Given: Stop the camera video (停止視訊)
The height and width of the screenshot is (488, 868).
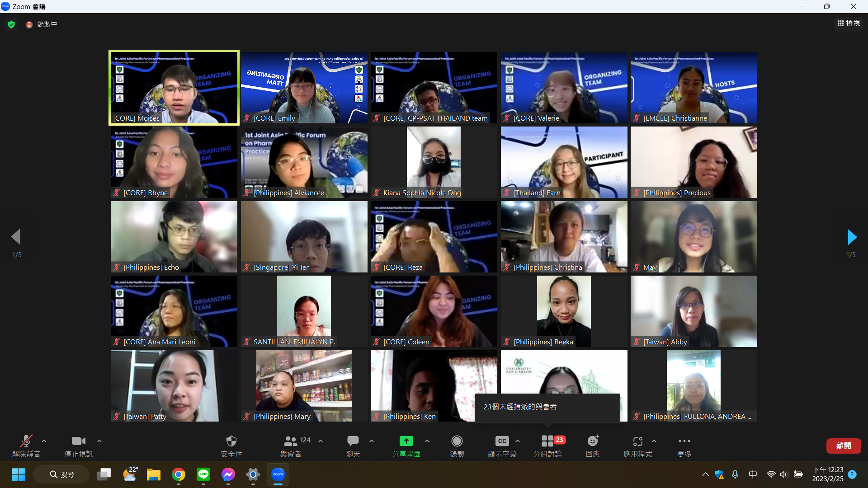Looking at the screenshot, I should click(x=78, y=441).
